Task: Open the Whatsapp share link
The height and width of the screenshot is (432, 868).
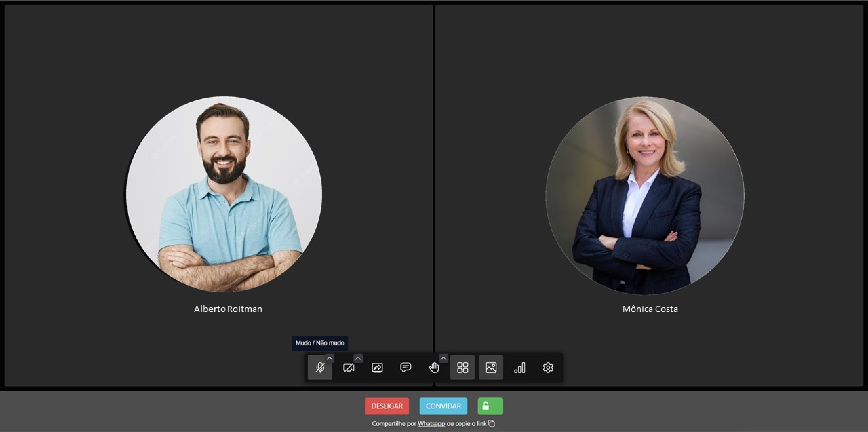Action: tap(431, 424)
